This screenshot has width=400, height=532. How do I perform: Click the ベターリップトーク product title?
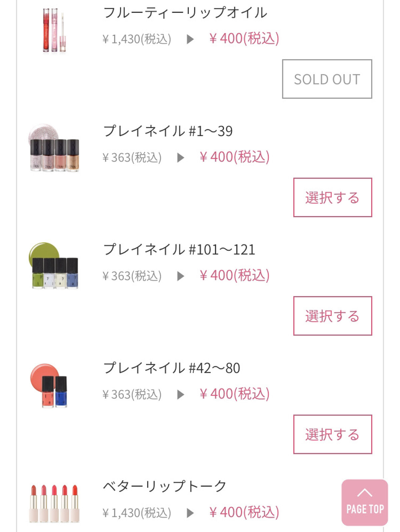click(x=164, y=486)
